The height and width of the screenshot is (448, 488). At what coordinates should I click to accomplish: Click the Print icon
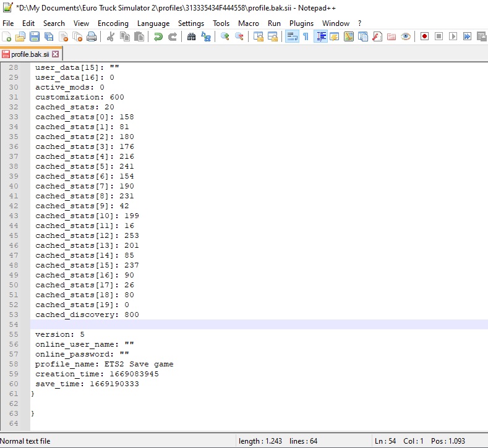[x=92, y=36]
